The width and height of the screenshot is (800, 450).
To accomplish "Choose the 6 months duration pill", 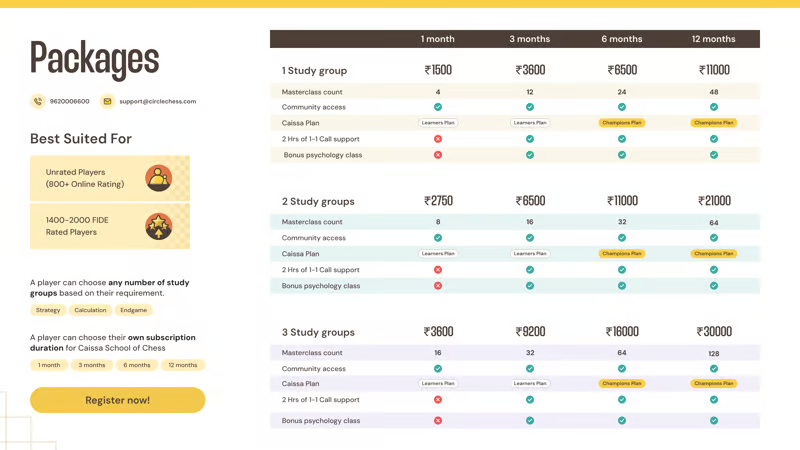I will pos(137,365).
